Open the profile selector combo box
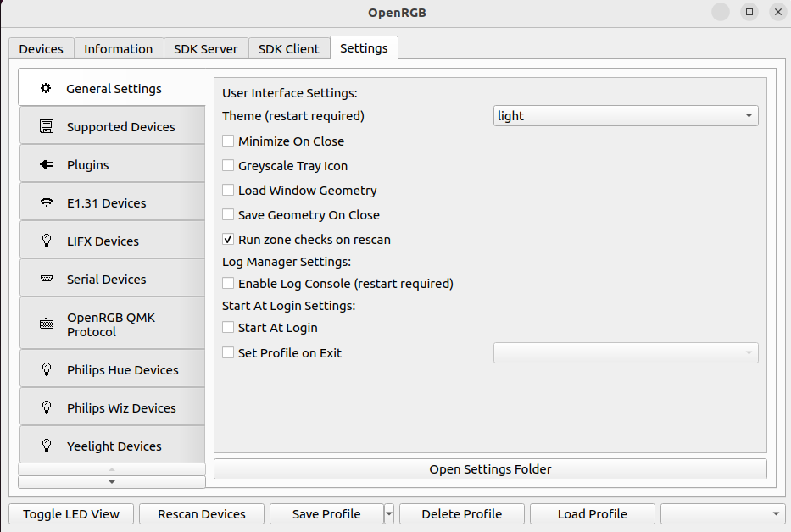Image resolution: width=791 pixels, height=532 pixels. 722,514
